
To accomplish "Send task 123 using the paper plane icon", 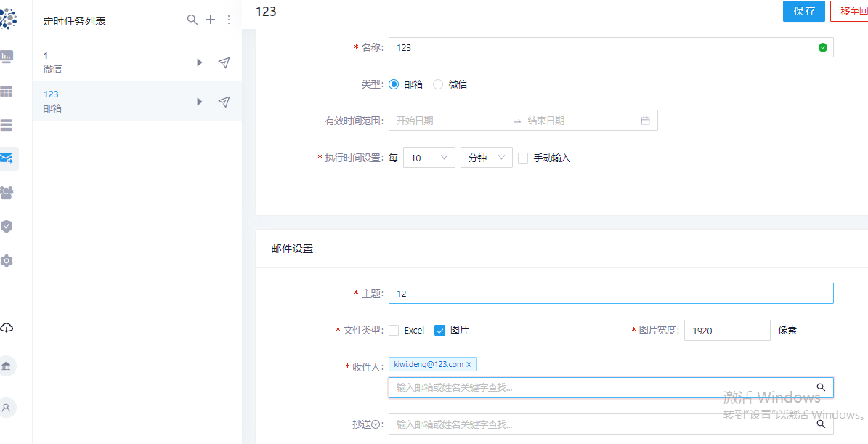I will coord(224,101).
